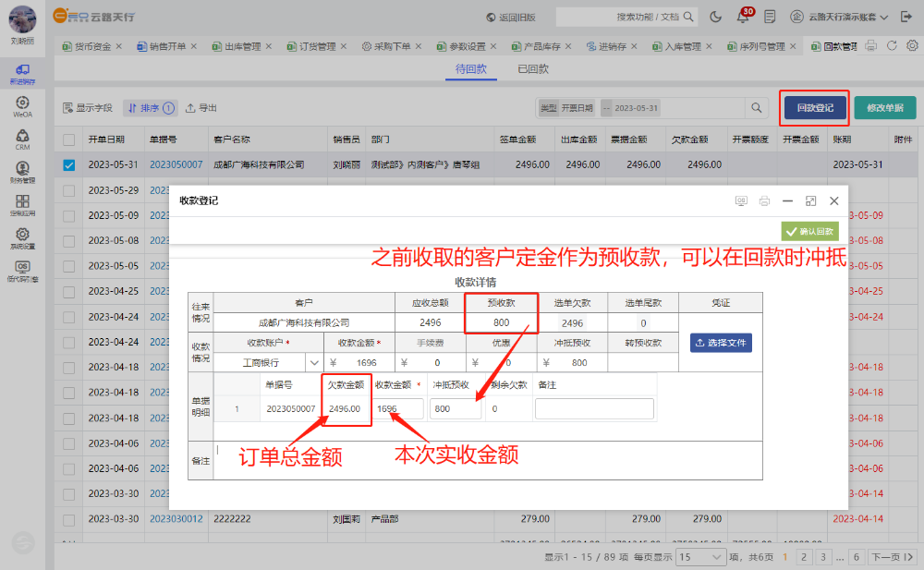924x570 pixels.
Task: Open the document notes icon in header
Action: click(770, 17)
